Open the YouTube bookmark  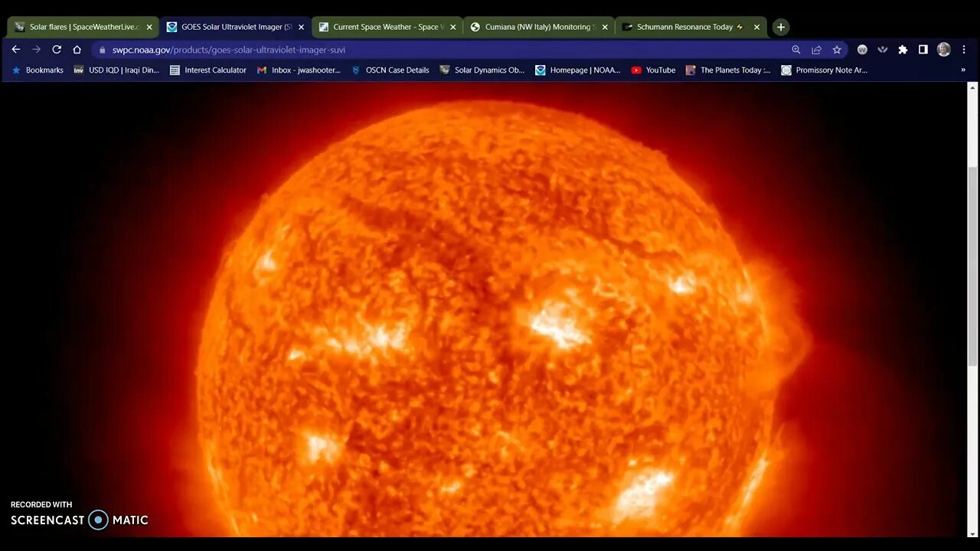pos(653,70)
